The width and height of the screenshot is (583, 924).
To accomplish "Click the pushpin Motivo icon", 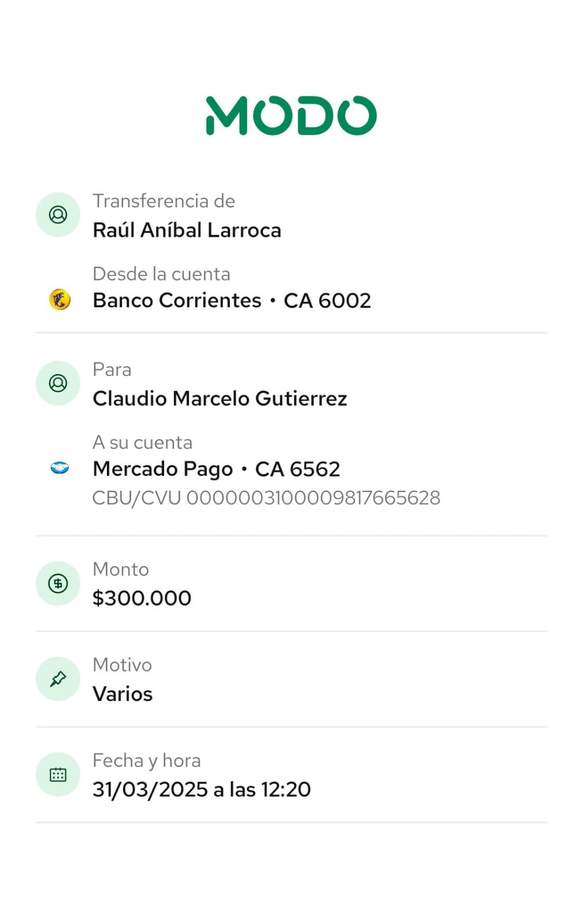I will pos(58,679).
